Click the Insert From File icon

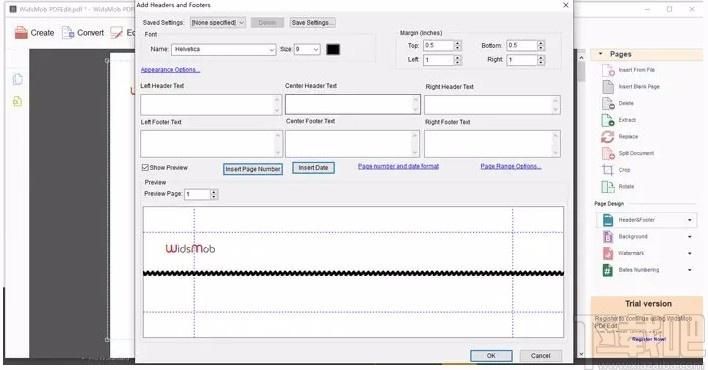(x=608, y=70)
